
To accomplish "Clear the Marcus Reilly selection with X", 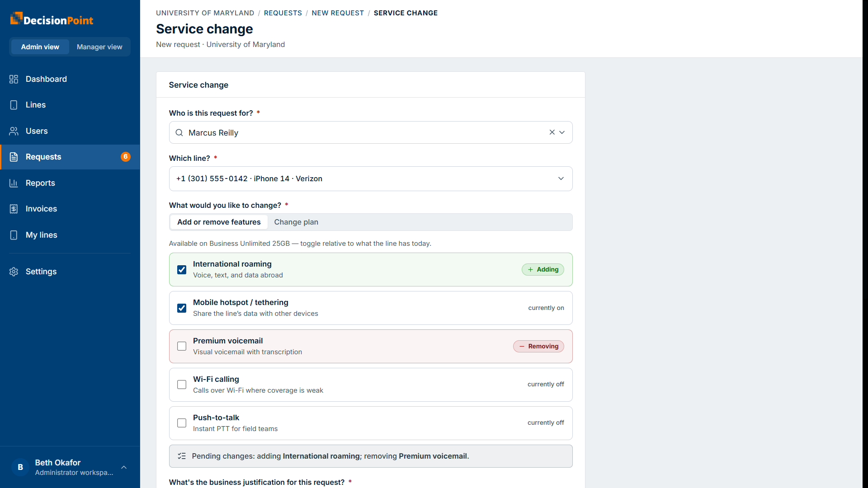I will (552, 132).
